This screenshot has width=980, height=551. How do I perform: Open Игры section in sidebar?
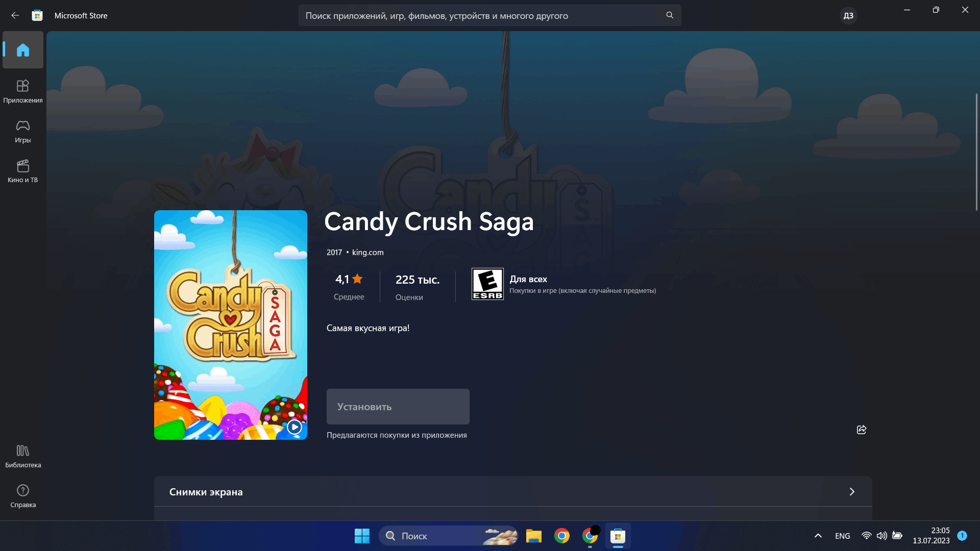pos(23,131)
